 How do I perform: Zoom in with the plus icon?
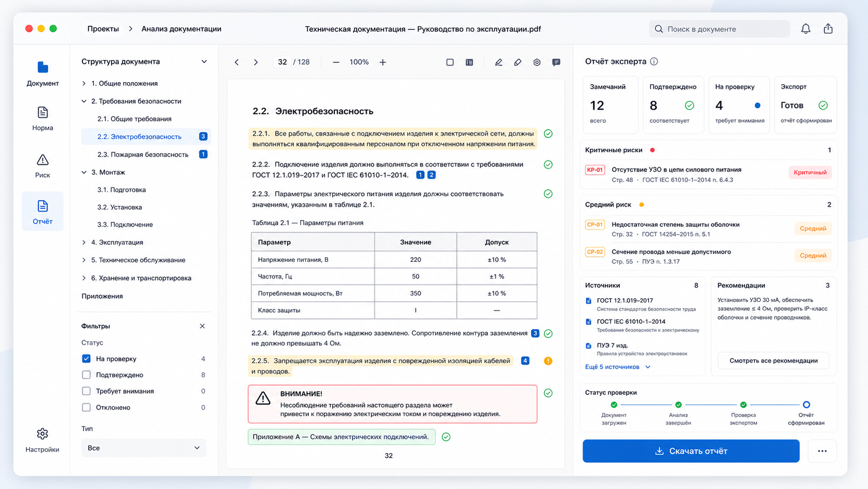383,62
